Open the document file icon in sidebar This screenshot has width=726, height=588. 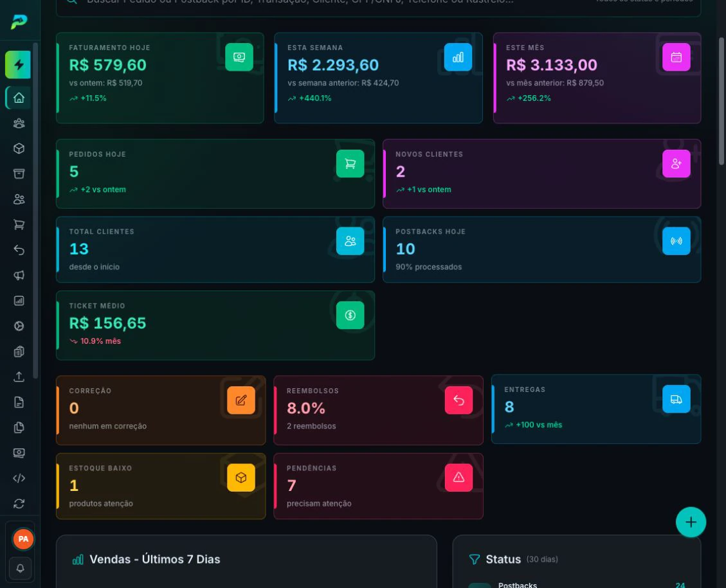tap(19, 402)
